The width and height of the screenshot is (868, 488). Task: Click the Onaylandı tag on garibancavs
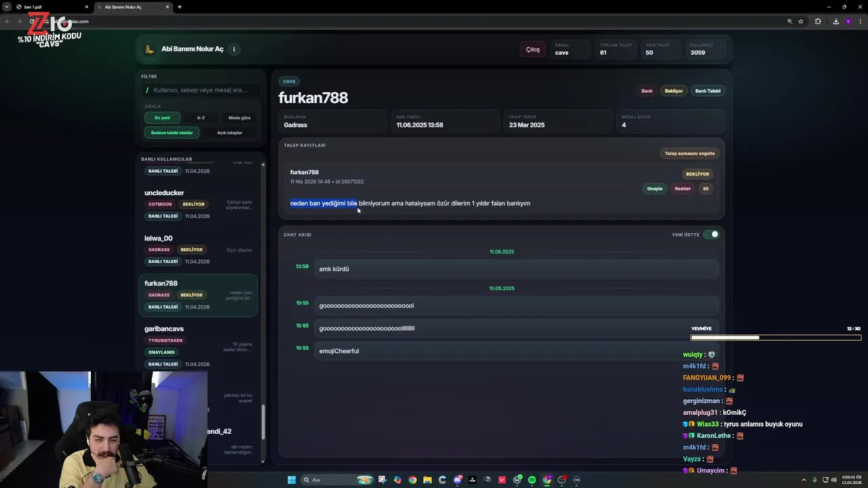[x=162, y=352]
